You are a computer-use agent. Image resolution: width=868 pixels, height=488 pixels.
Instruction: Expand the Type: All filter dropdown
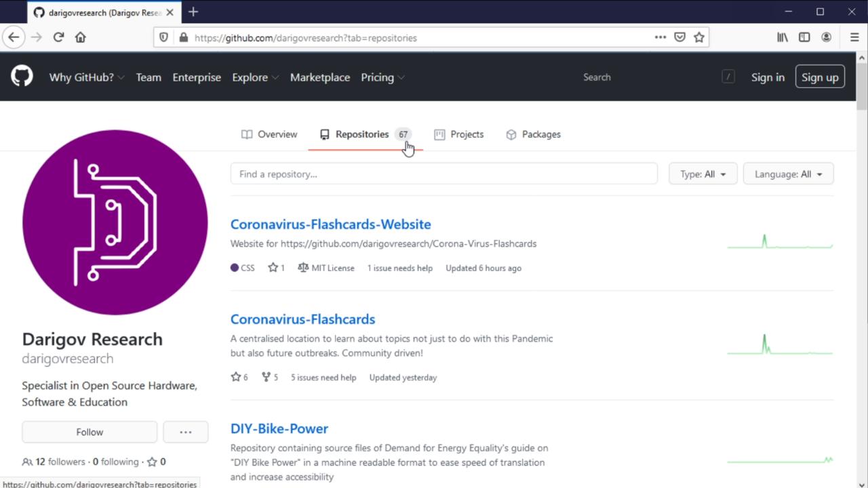tap(703, 174)
